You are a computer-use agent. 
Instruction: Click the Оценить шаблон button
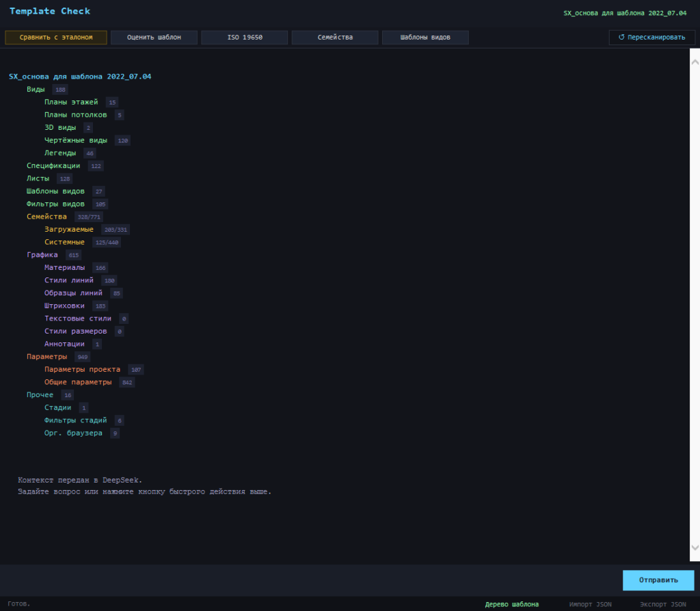pyautogui.click(x=154, y=38)
